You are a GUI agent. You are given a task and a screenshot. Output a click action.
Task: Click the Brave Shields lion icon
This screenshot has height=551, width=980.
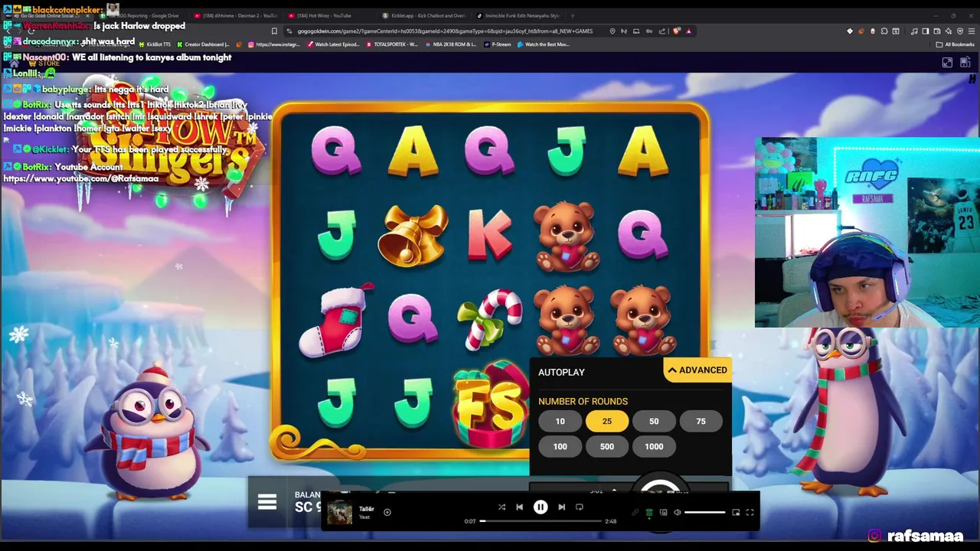676,31
